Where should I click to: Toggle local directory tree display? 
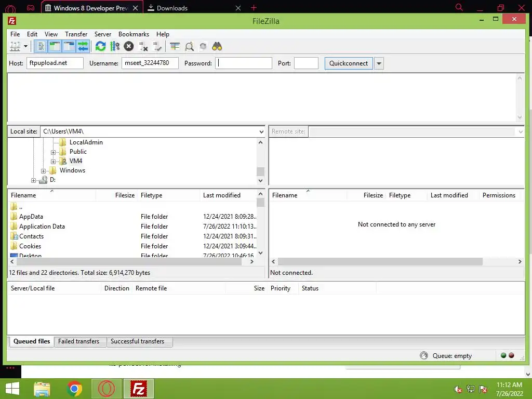[55, 46]
